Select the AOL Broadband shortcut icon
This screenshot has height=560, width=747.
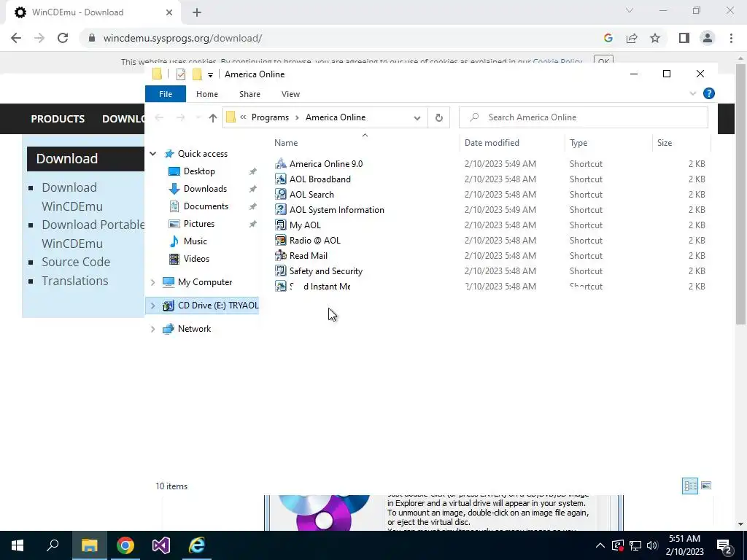pyautogui.click(x=281, y=179)
